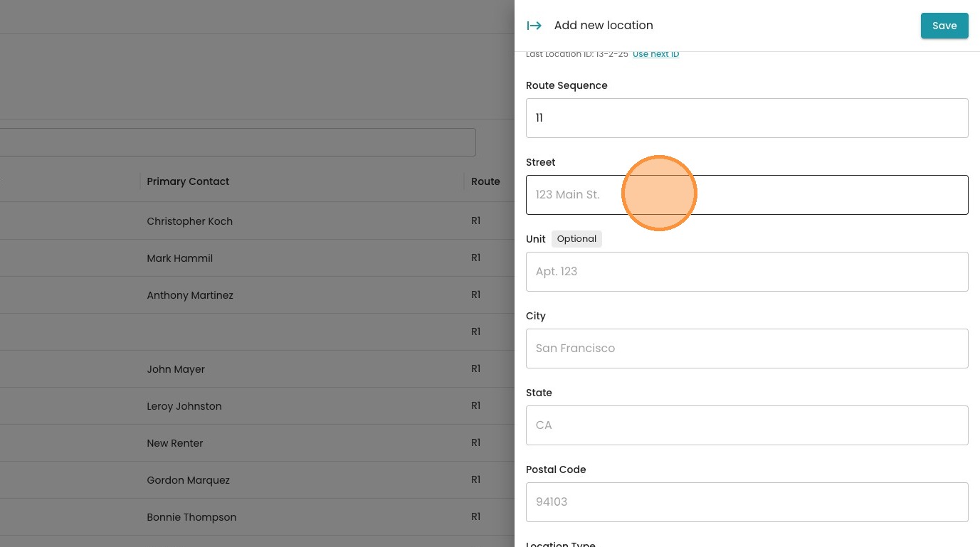
Task: Click the Leroy Johnston row
Action: click(184, 406)
